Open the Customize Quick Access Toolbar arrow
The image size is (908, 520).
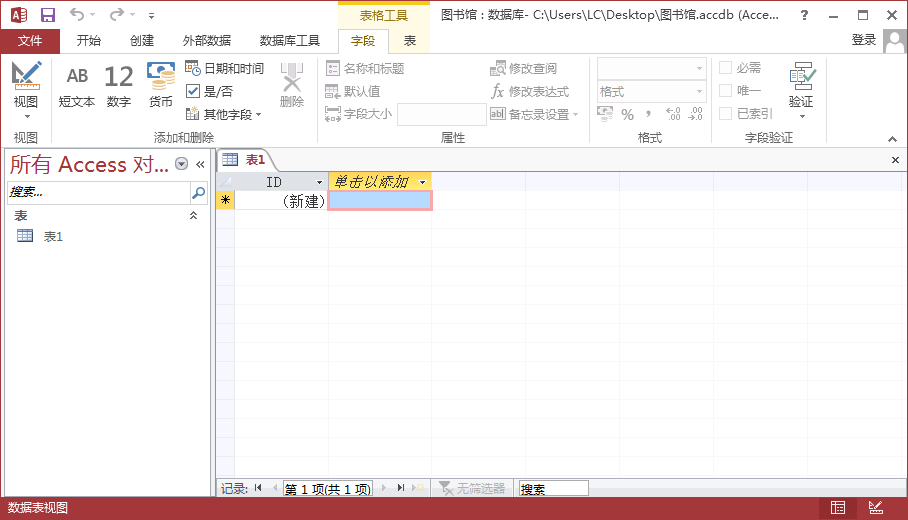tap(151, 16)
